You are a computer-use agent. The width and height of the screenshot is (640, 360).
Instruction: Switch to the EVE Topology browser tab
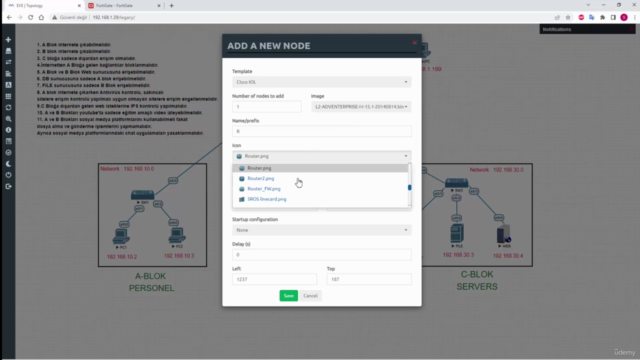click(43, 6)
